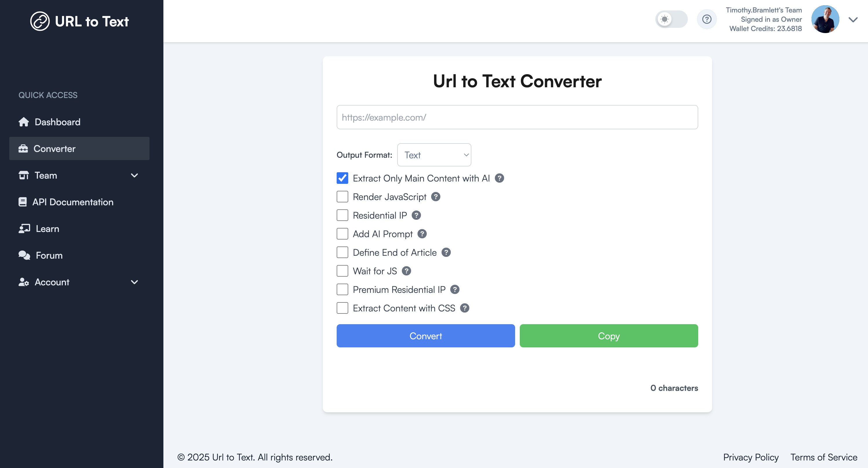
Task: Click the user profile avatar picture
Action: (x=825, y=19)
